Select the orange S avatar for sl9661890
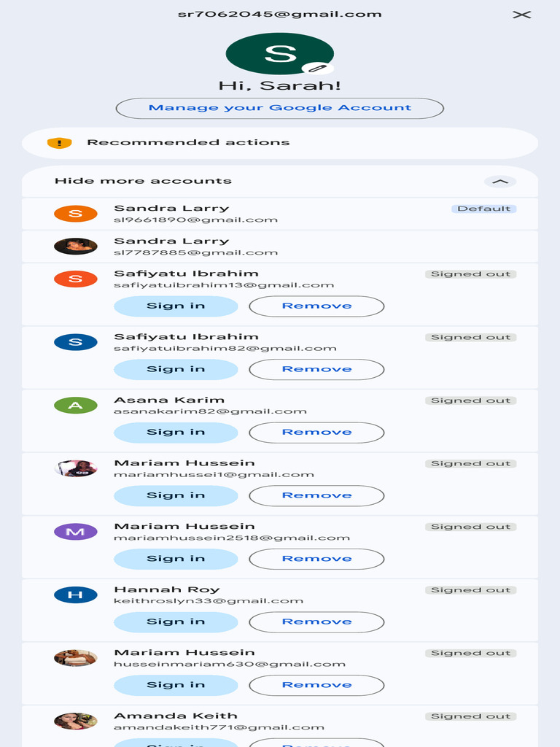The height and width of the screenshot is (747, 560). 76,214
